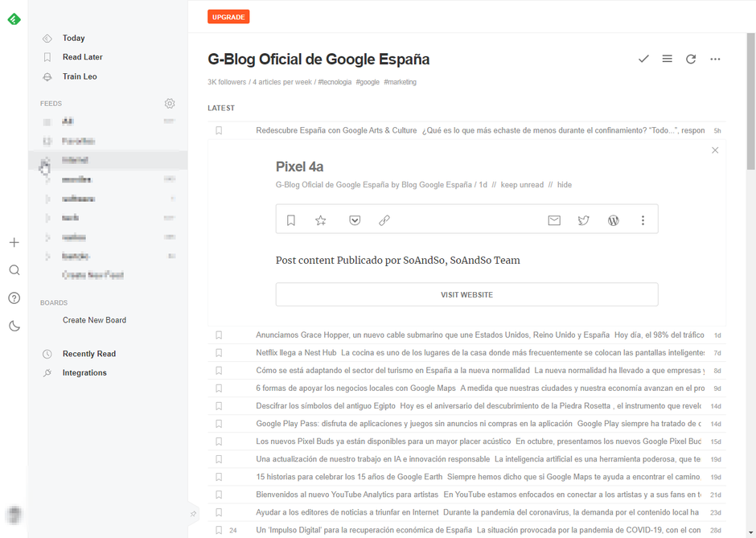Bookmark the antiguo Egipto article row

[219, 406]
